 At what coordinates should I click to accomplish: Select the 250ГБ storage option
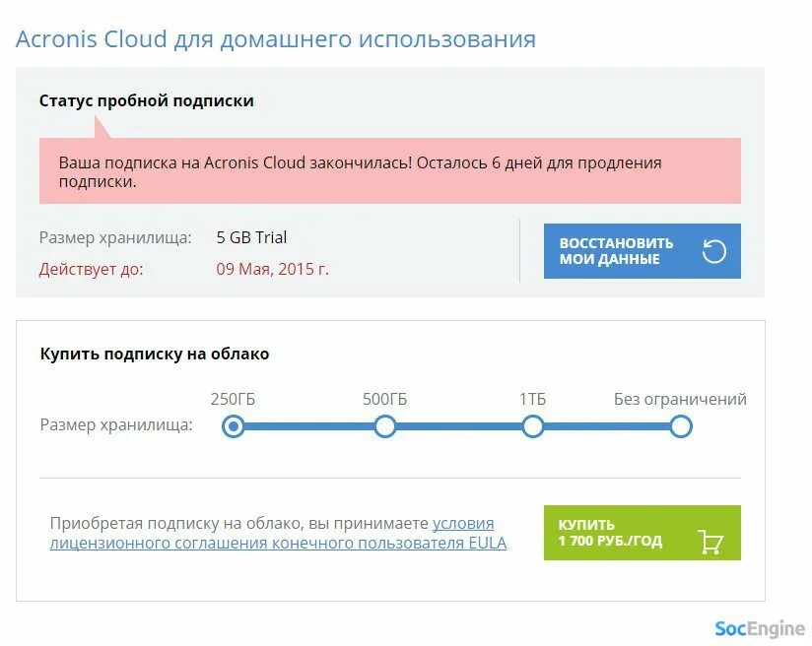tap(233, 426)
